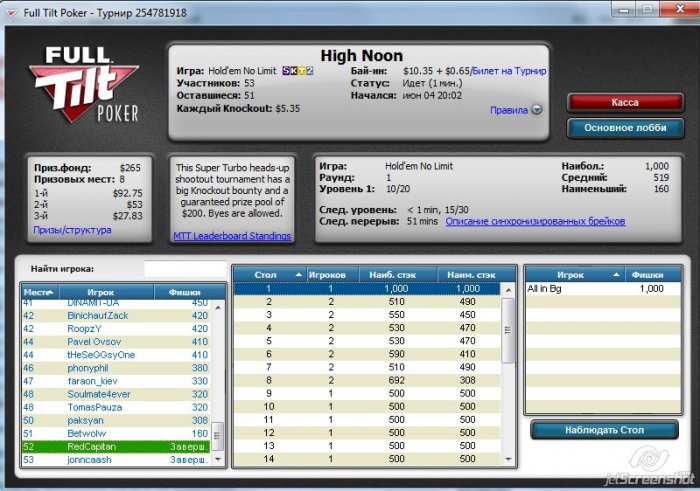Expand the Правила dropdown arrow

click(x=537, y=110)
